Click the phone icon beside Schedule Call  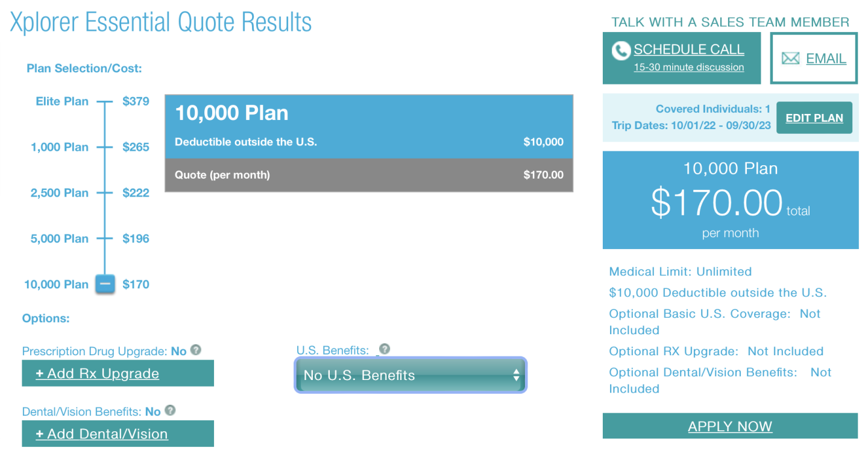pyautogui.click(x=621, y=51)
